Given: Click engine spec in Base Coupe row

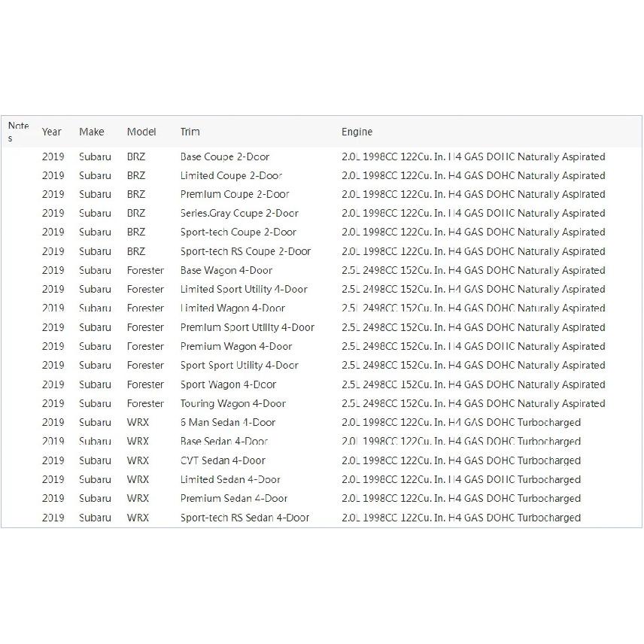Looking at the screenshot, I should pos(473,157).
